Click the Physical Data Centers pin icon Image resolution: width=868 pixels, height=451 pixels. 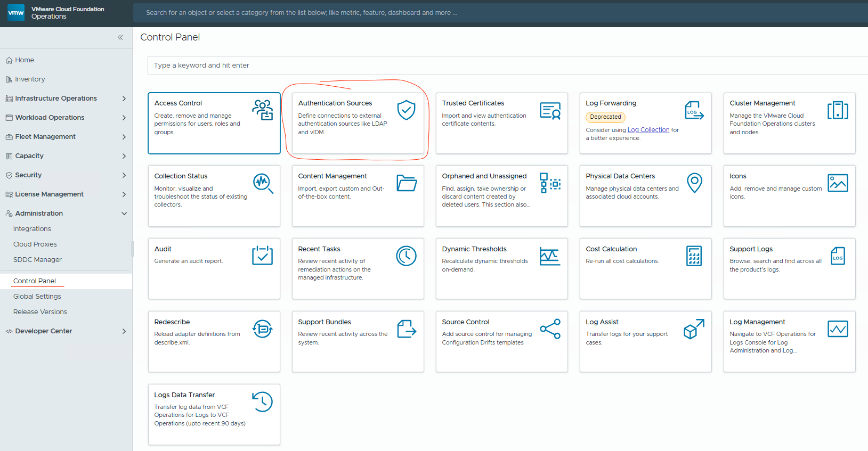pyautogui.click(x=694, y=183)
